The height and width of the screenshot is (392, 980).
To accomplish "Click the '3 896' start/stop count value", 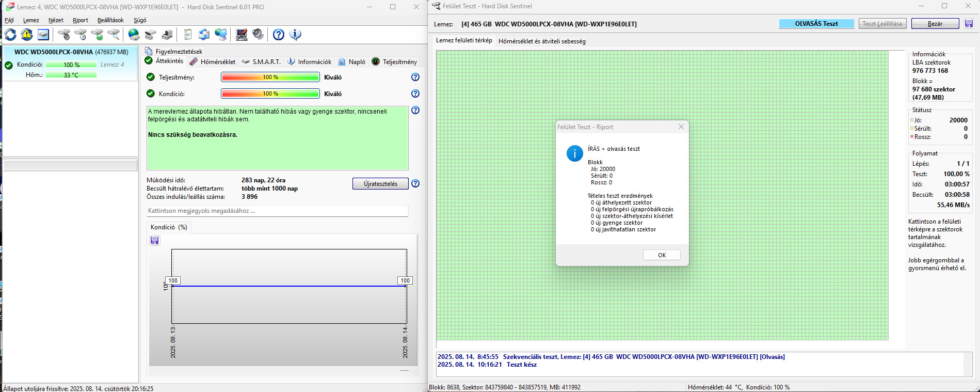I will (249, 197).
